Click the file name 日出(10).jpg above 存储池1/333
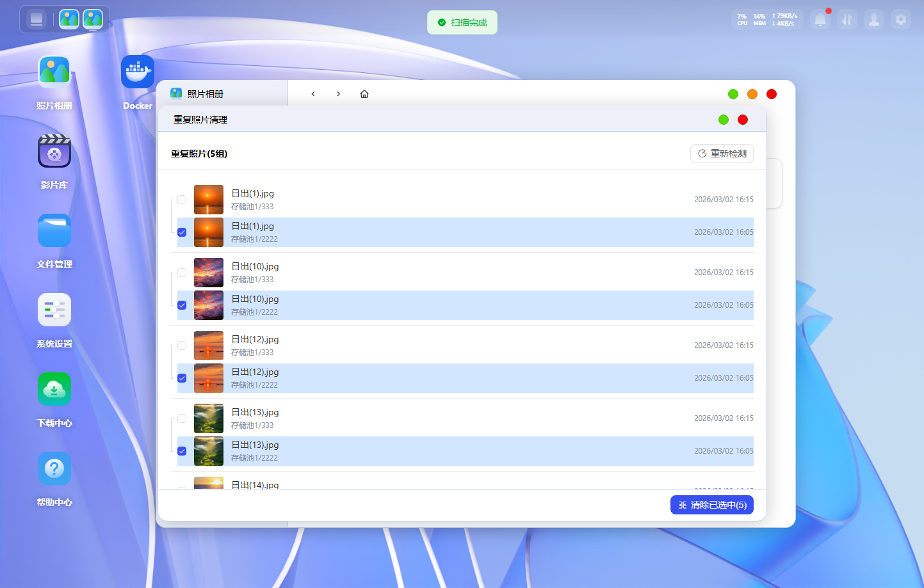The width and height of the screenshot is (924, 588). point(255,266)
